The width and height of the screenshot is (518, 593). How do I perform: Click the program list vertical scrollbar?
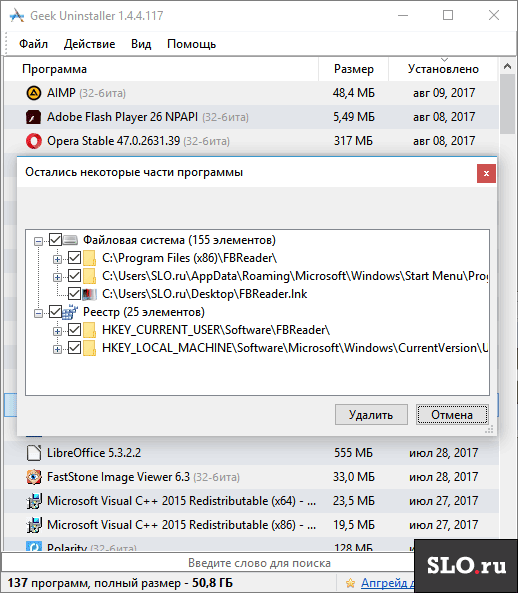[x=507, y=303]
